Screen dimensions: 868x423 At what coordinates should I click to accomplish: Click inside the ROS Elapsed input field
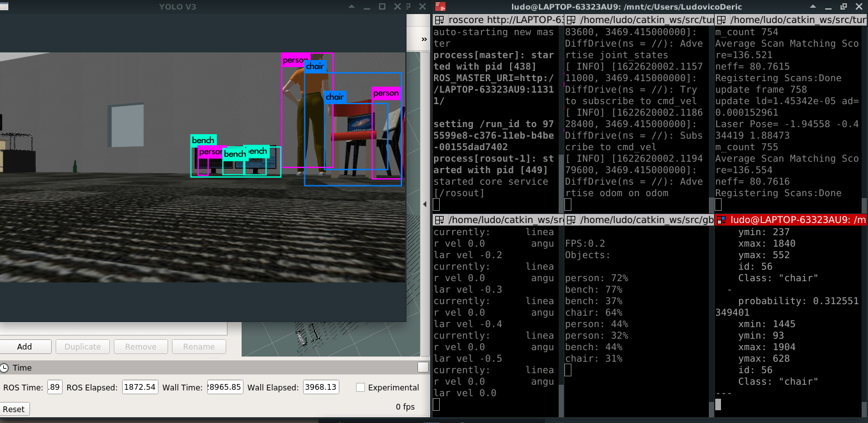[x=139, y=387]
